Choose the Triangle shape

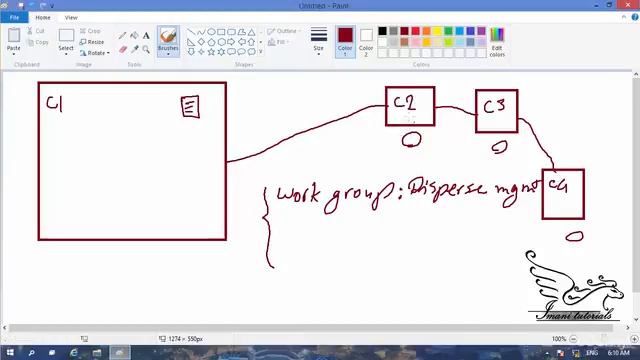(251, 32)
